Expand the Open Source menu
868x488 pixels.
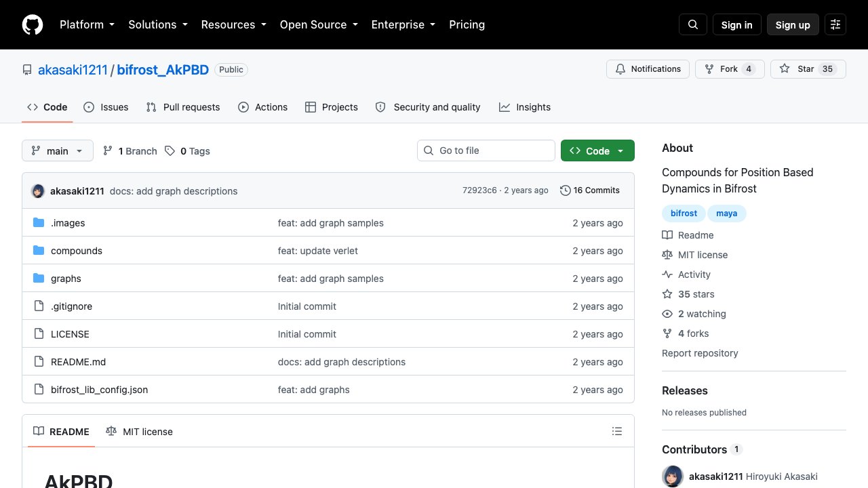319,24
